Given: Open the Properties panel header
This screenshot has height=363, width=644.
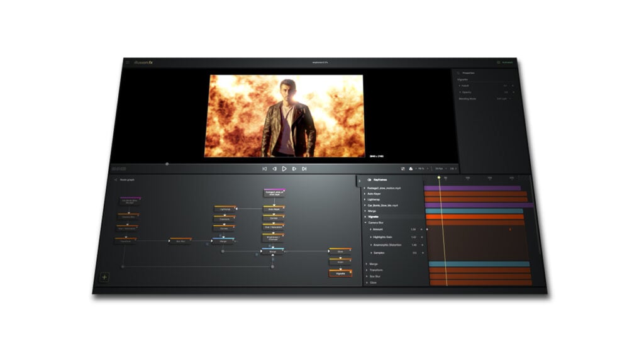Looking at the screenshot, I should 468,73.
